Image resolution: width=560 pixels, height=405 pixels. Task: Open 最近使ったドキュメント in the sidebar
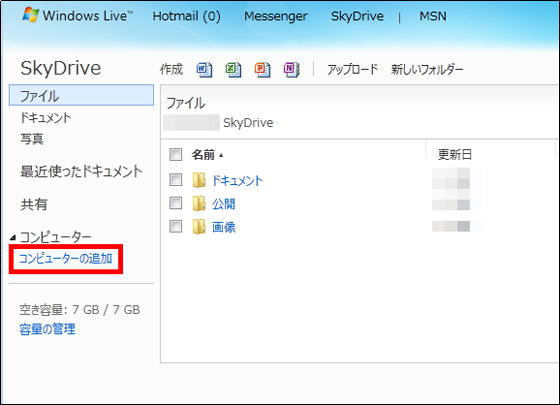point(81,171)
